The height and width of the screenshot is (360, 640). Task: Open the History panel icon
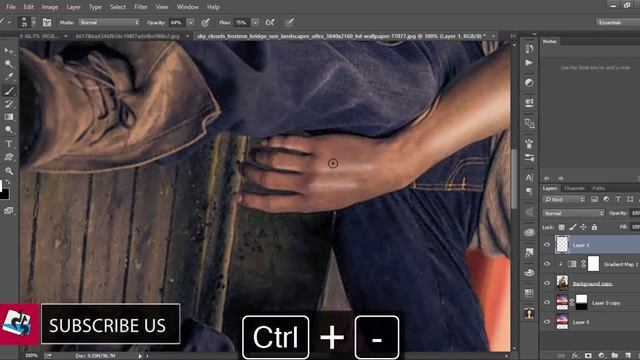(529, 49)
